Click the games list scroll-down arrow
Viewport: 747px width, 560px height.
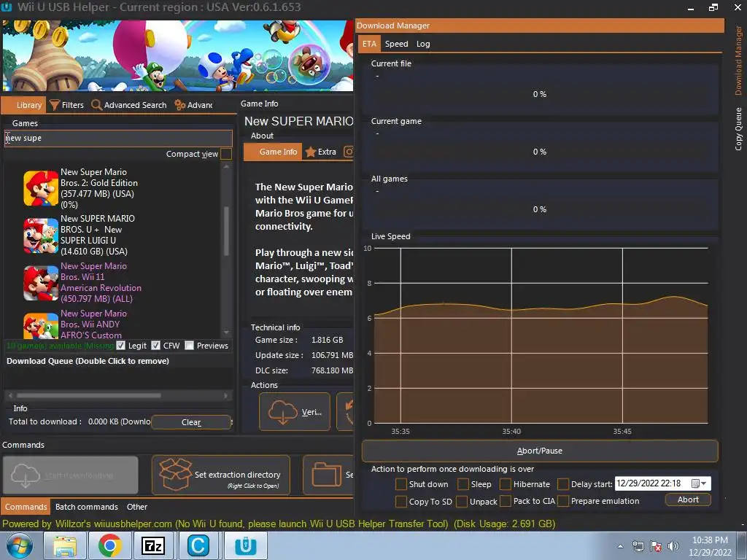(226, 332)
